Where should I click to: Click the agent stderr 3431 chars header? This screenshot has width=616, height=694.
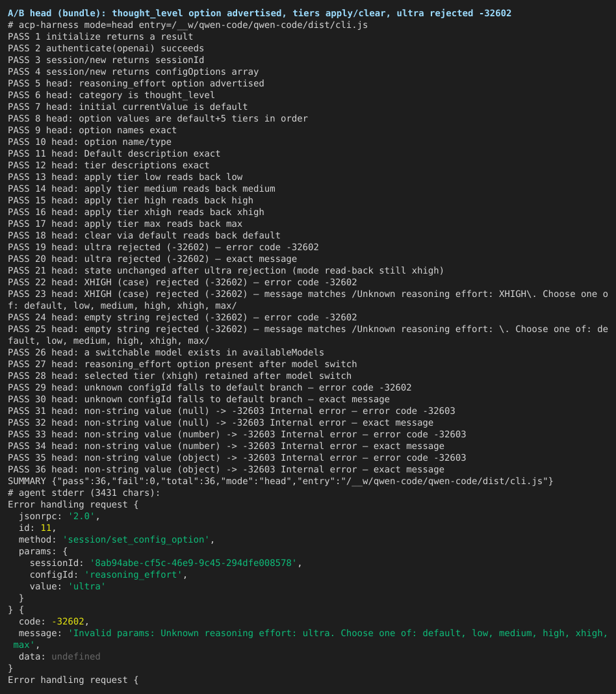84,493
